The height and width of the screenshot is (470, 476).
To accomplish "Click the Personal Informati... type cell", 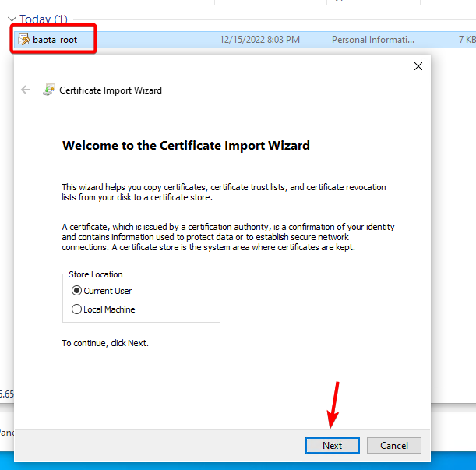I will (x=373, y=40).
